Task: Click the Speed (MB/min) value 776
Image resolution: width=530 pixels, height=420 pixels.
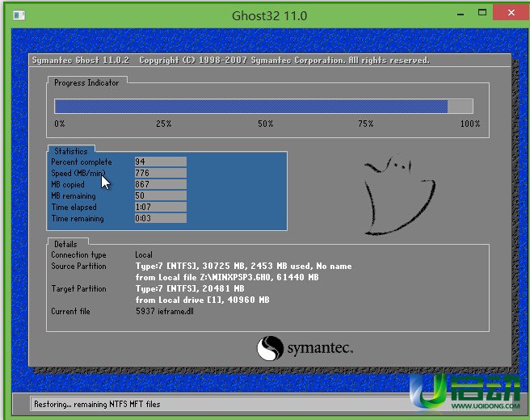Action: [161, 173]
